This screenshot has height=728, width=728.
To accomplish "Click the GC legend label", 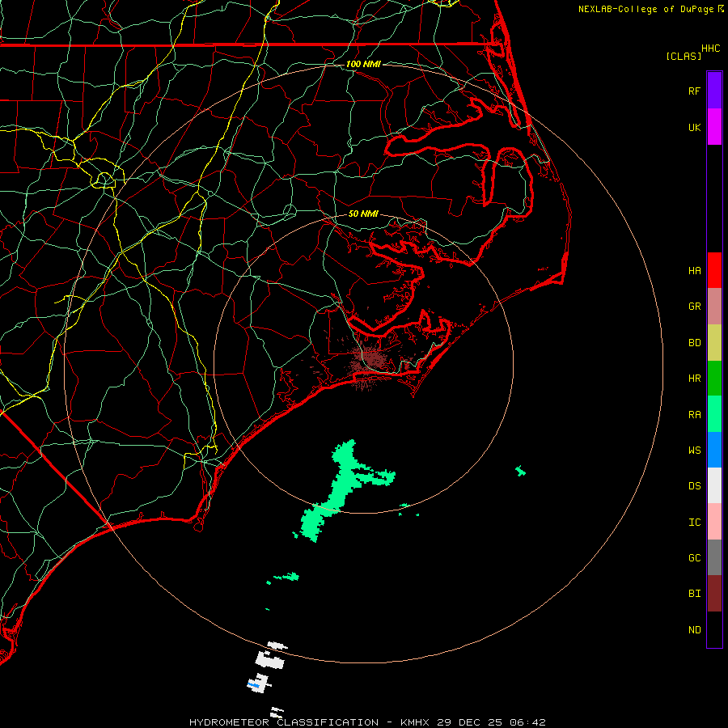I will click(694, 558).
